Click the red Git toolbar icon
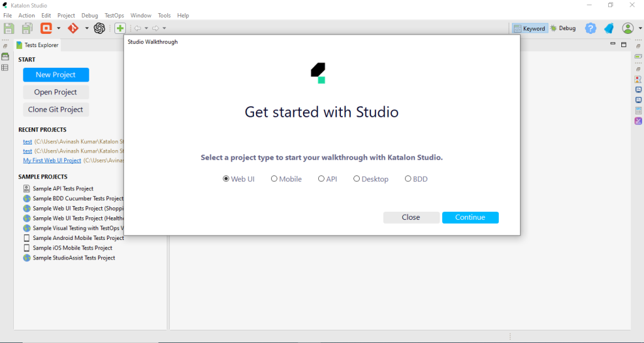Screen dimensions: 644x343 click(73, 28)
